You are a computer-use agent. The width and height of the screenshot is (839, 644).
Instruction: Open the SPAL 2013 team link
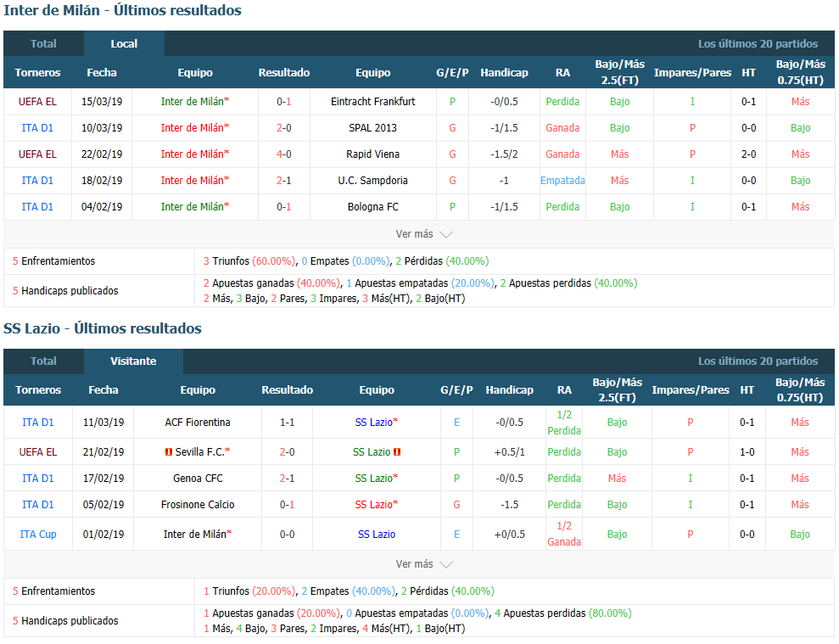373,128
